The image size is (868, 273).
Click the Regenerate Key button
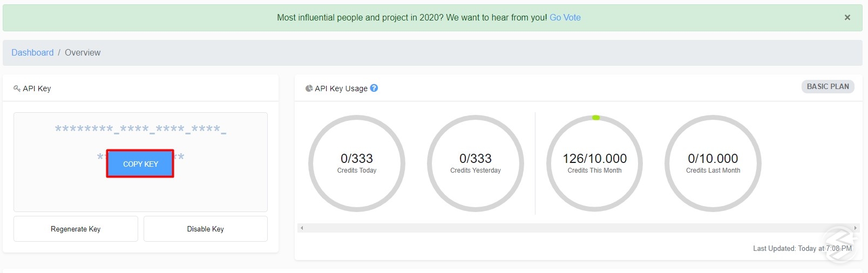[76, 229]
